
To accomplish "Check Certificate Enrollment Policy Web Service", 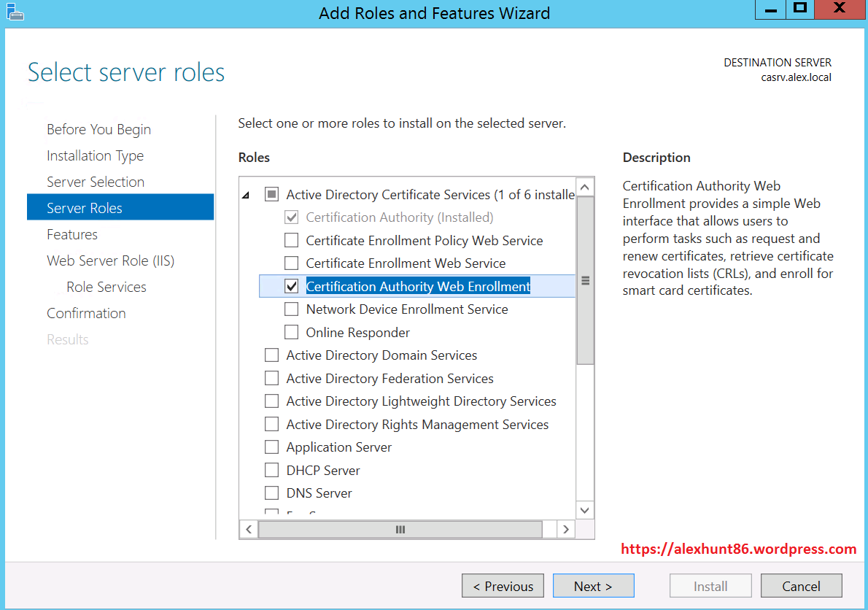I will pos(292,241).
